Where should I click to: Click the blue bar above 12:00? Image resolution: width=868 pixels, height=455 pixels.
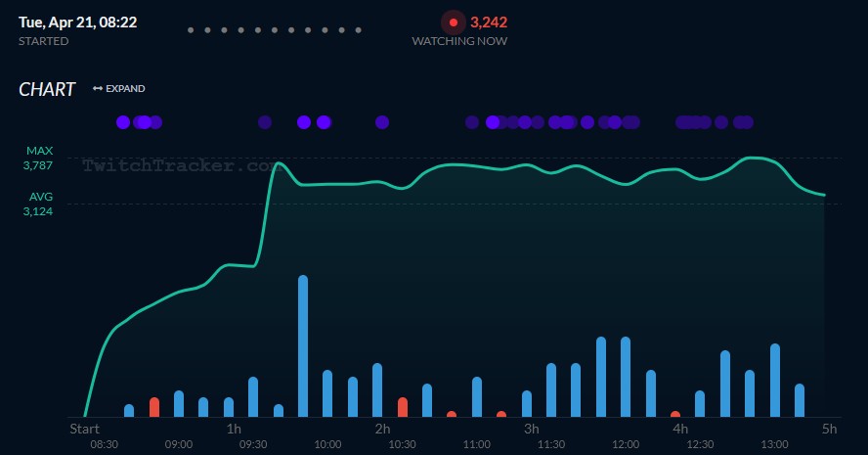626,377
